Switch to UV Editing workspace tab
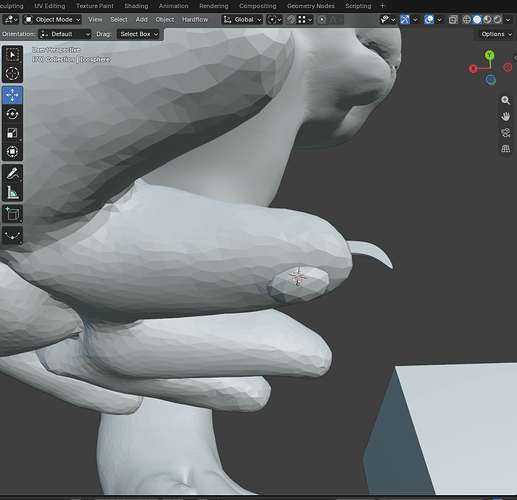Screen dimensions: 517x500 pyautogui.click(x=50, y=6)
